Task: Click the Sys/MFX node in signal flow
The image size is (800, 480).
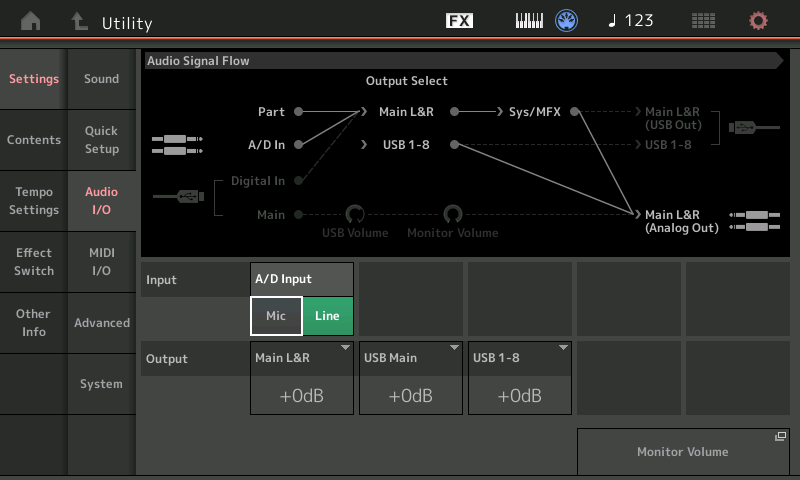Action: 535,112
